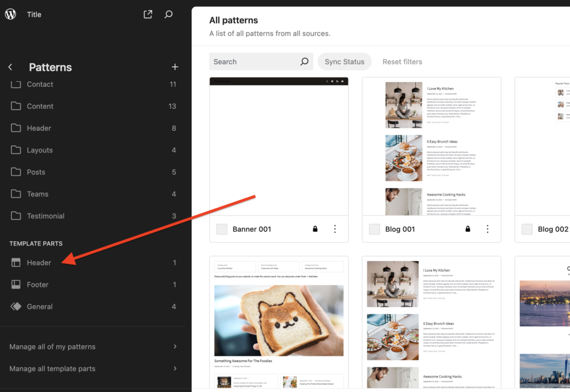The image size is (570, 392).
Task: Add a new pattern with plus icon
Action: (x=175, y=67)
